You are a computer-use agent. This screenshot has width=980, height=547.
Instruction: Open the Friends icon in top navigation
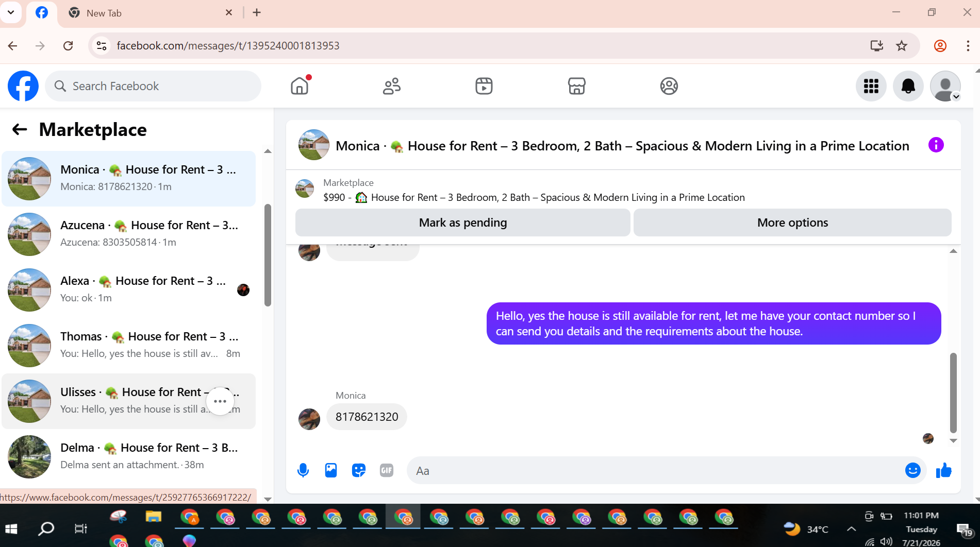pos(392,86)
